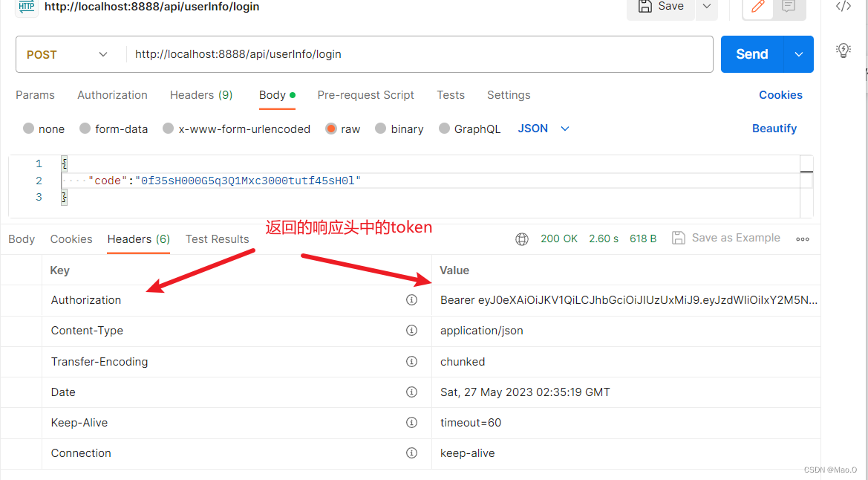Open the comments icon
Image resolution: width=868 pixels, height=480 pixels.
(x=789, y=7)
